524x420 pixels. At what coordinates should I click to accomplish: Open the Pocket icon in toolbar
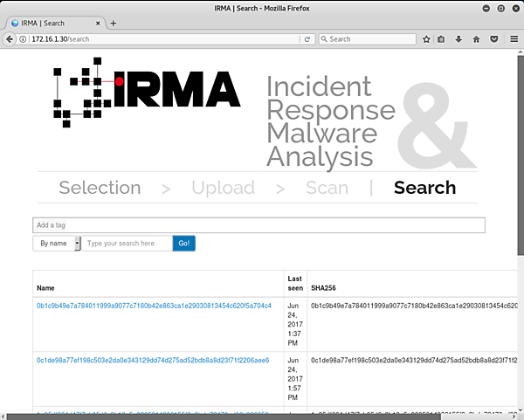493,39
